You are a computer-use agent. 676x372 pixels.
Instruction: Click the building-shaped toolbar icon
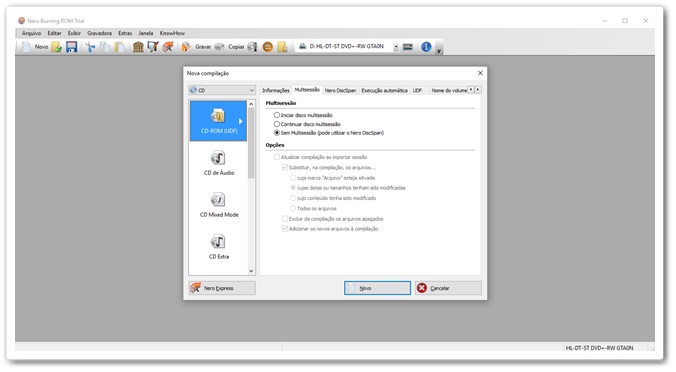138,47
